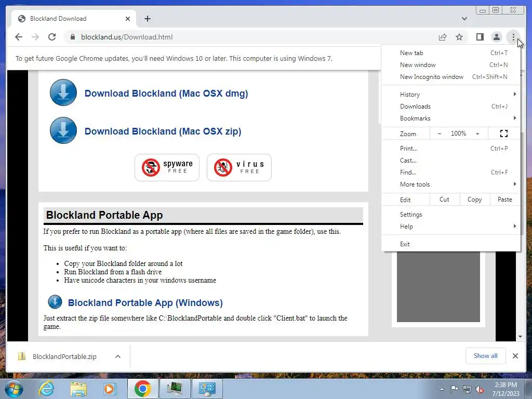Screen dimensions: 532x399
Task: Click the share page icon in address bar
Action: 443,37
